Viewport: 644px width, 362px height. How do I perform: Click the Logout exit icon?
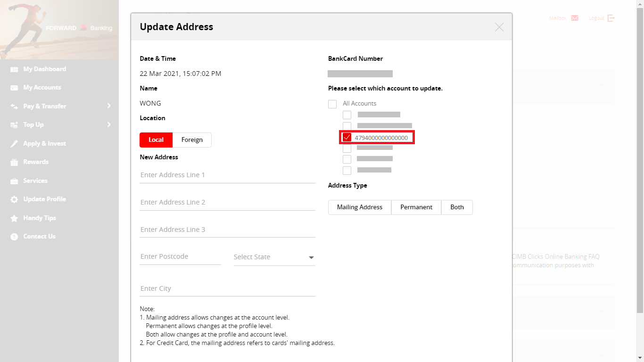pos(611,18)
